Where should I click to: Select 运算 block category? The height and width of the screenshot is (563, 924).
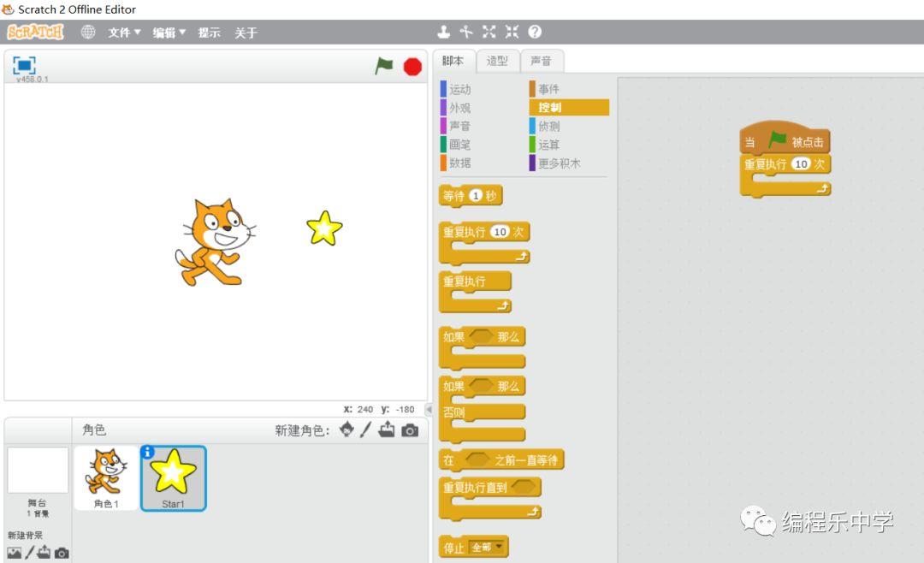point(544,145)
